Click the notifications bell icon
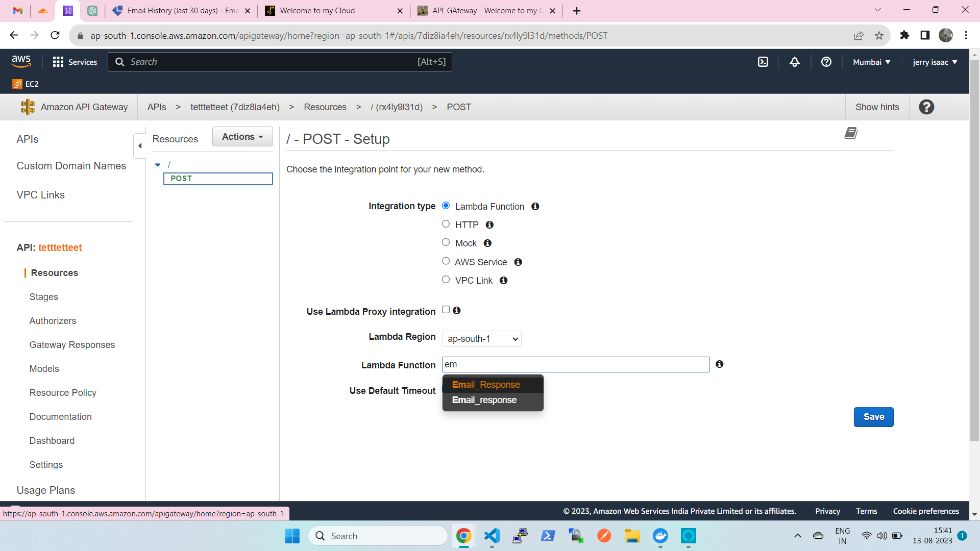 pyautogui.click(x=794, y=62)
